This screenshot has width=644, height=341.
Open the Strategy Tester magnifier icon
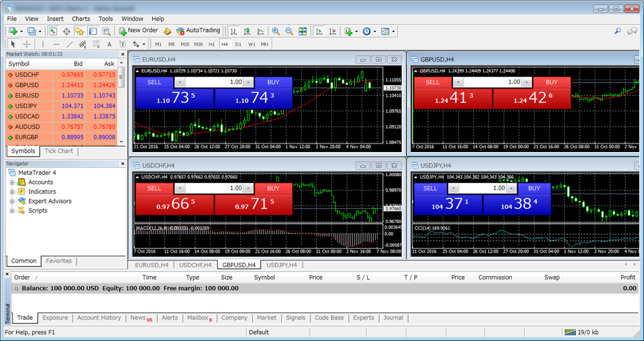tap(107, 31)
